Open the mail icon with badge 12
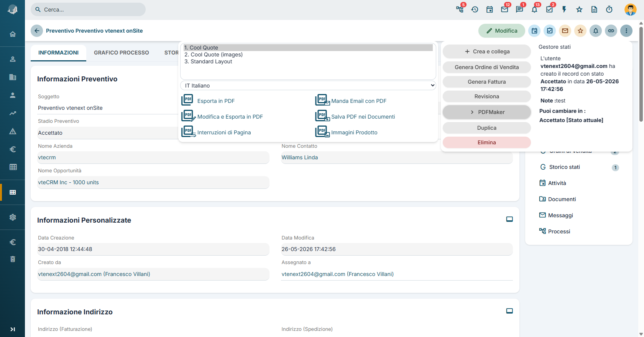This screenshot has height=337, width=644. (x=504, y=10)
